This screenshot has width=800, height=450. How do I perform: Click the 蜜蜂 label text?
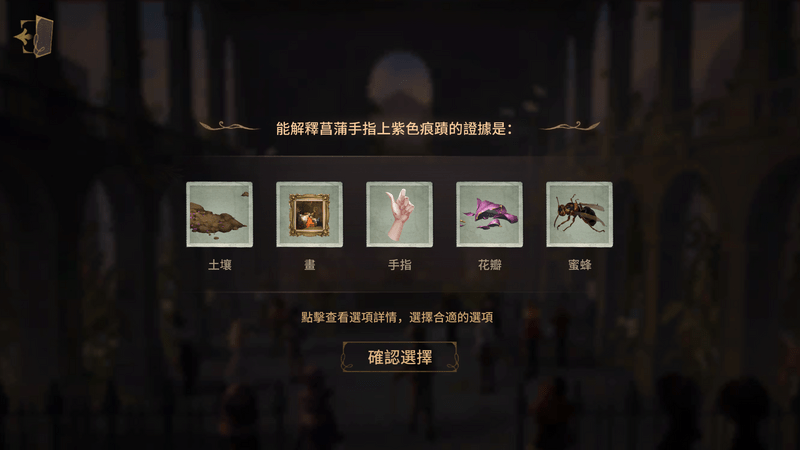click(x=580, y=265)
